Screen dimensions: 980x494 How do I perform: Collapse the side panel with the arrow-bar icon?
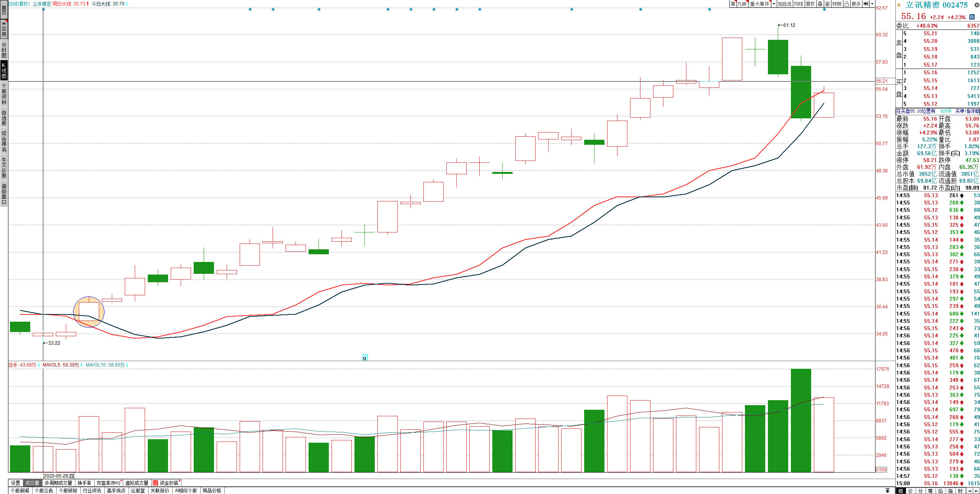[x=866, y=4]
